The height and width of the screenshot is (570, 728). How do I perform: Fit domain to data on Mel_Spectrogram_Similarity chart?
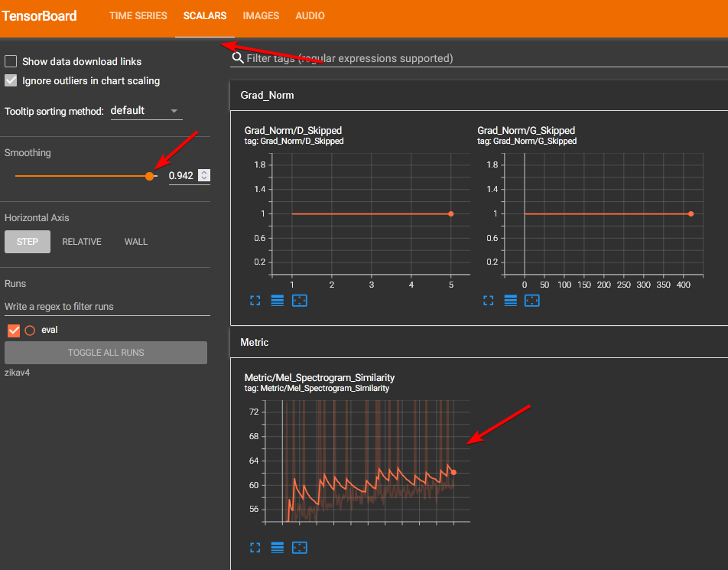(x=300, y=548)
